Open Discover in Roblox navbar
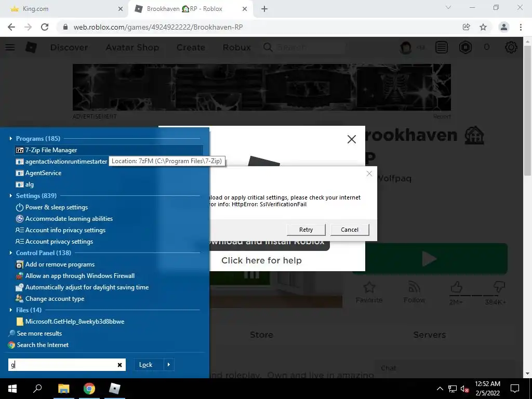The height and width of the screenshot is (399, 532). 69,47
